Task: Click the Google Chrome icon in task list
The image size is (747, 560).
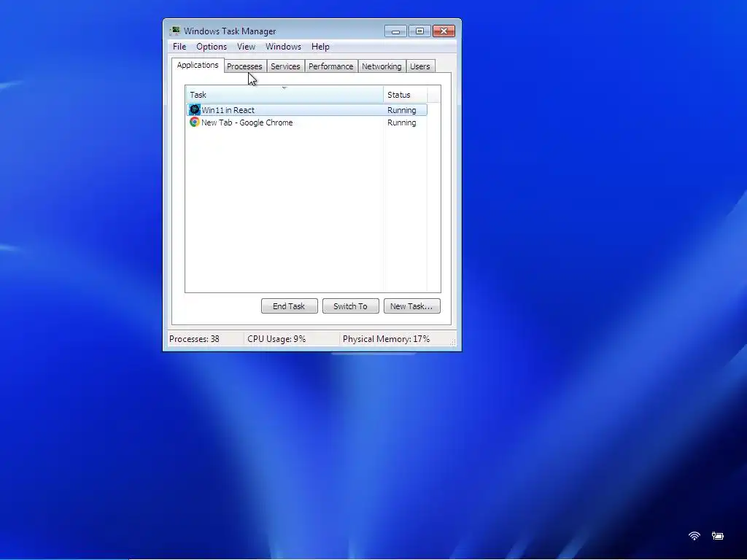Action: (x=194, y=122)
